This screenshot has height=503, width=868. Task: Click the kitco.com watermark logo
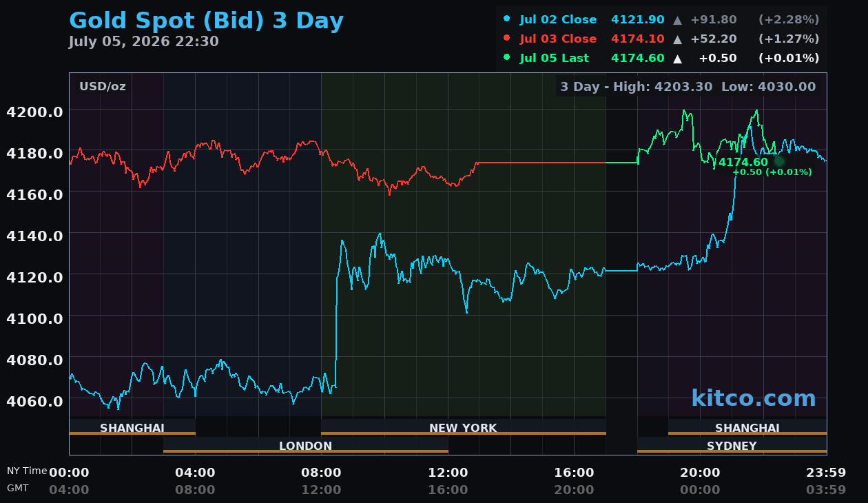click(x=754, y=398)
